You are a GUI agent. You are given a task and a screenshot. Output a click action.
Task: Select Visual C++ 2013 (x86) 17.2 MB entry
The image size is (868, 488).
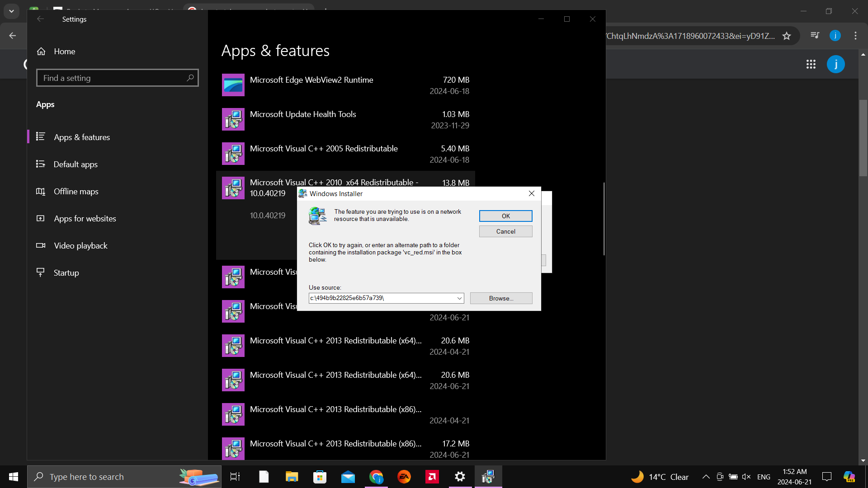click(345, 449)
